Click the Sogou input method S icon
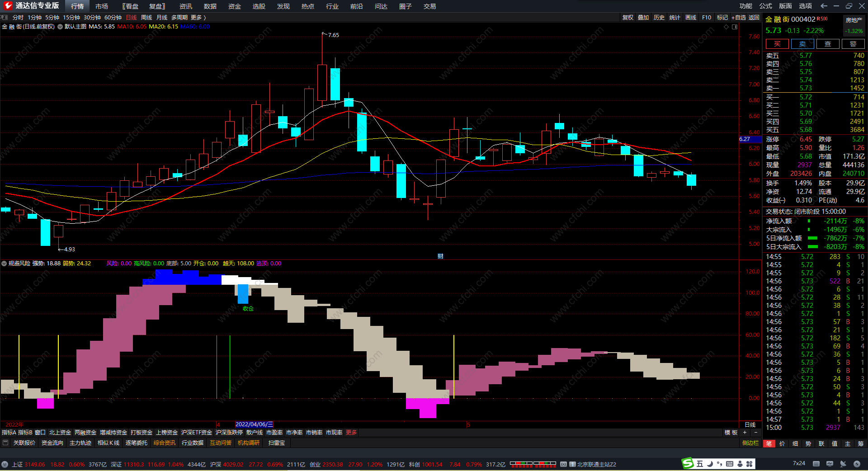868x471 pixels. 688,463
